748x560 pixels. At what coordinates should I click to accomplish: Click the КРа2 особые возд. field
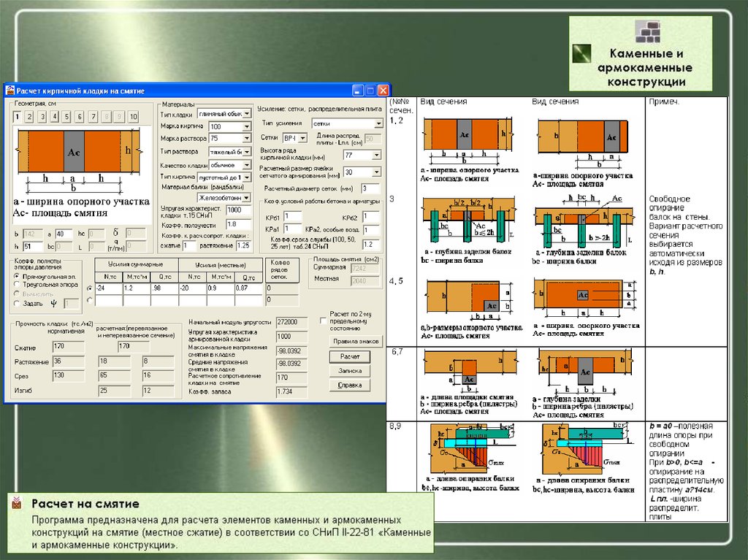coord(371,230)
